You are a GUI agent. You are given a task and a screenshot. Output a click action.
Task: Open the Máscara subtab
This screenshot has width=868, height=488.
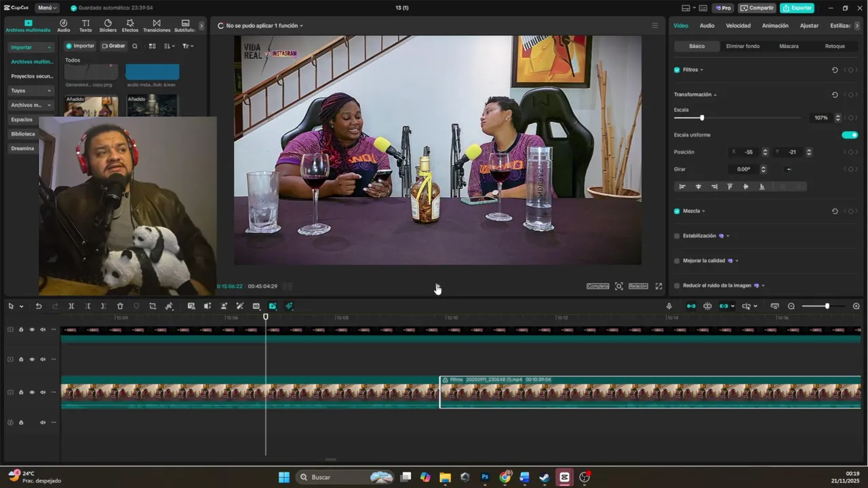789,46
